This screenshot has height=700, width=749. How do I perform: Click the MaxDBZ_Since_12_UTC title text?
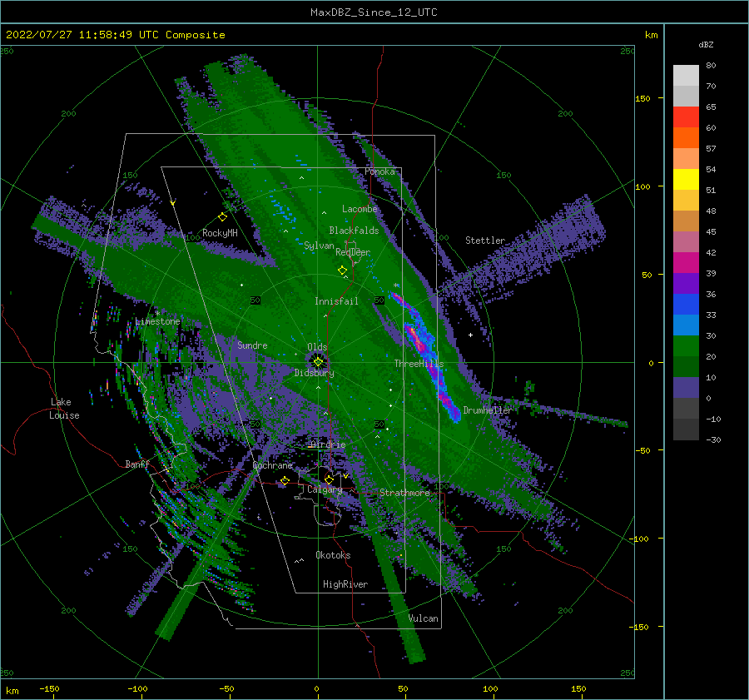pyautogui.click(x=374, y=12)
